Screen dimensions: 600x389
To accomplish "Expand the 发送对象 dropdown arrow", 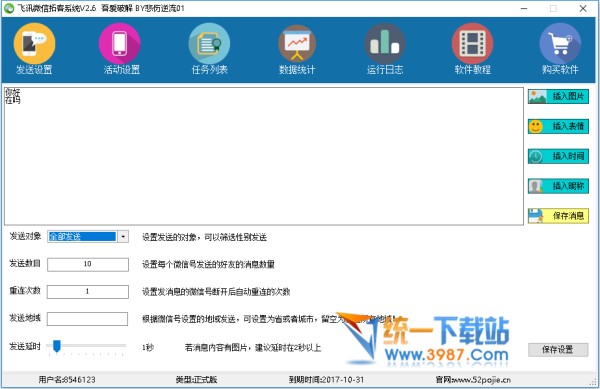I will coord(123,237).
